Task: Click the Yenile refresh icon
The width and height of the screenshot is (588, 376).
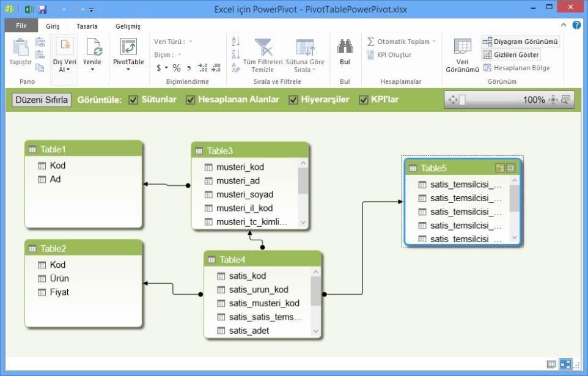Action: (92, 47)
